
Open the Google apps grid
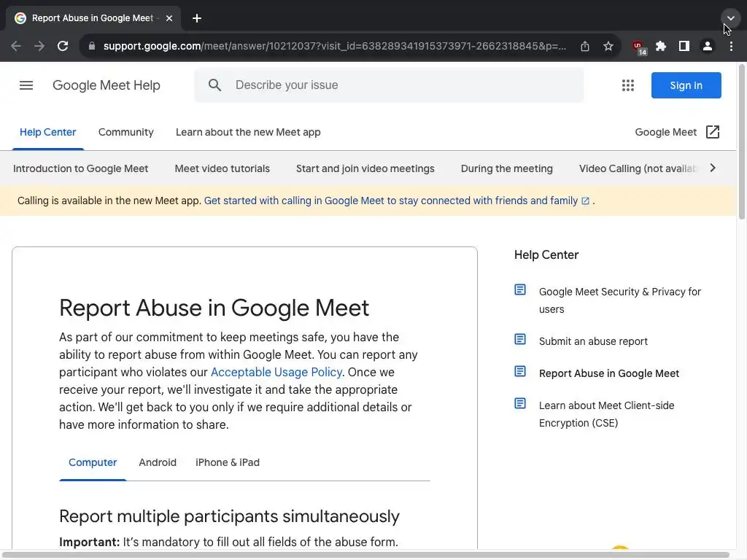point(628,85)
